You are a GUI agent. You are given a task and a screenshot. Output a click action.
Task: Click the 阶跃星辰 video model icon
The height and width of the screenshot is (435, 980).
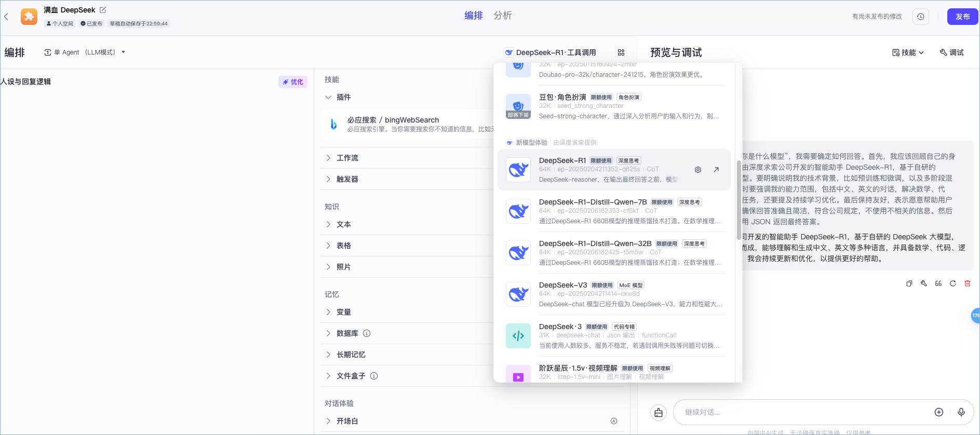tap(518, 374)
